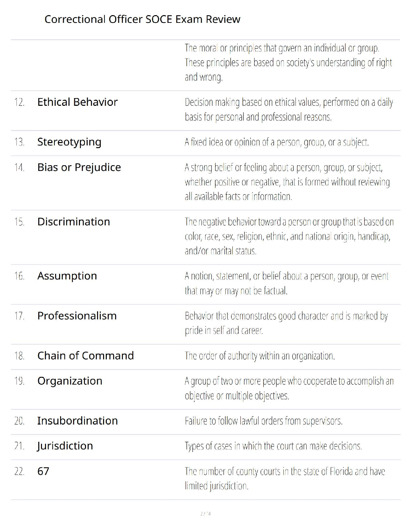
Task: Click the item number '12.'
Action: (19, 102)
